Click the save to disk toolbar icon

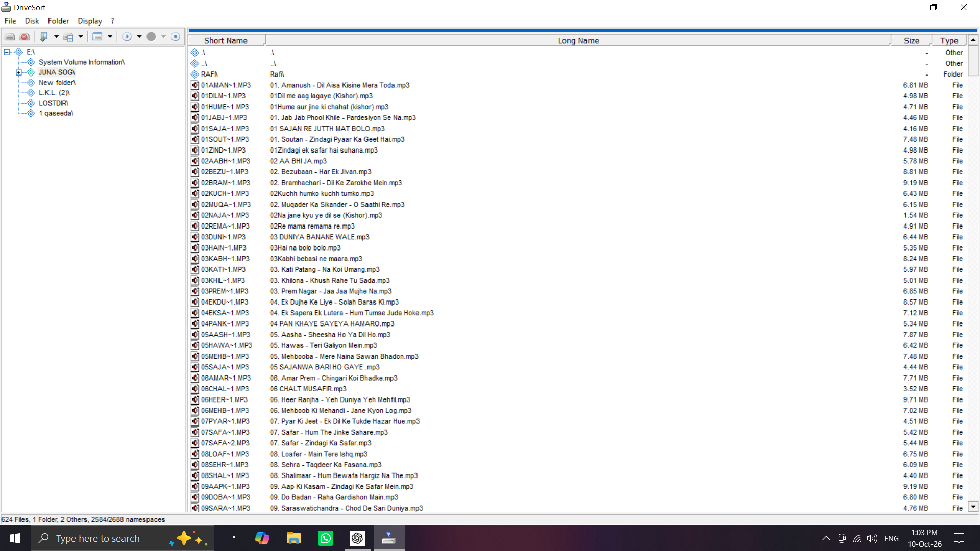coord(69,37)
